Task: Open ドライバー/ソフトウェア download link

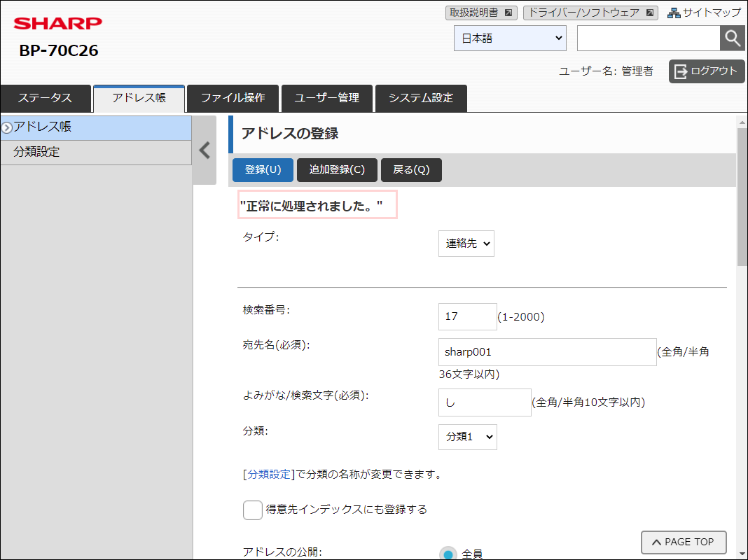Action: (x=590, y=13)
